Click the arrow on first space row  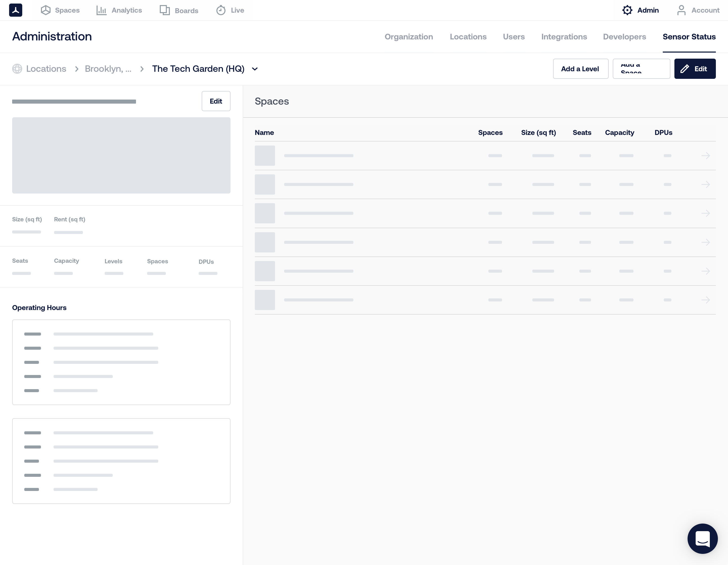705,156
